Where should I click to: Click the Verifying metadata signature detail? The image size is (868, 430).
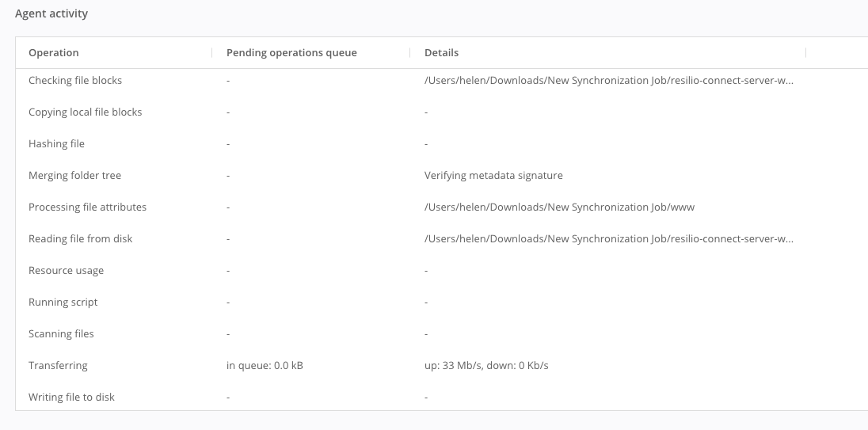pyautogui.click(x=493, y=176)
